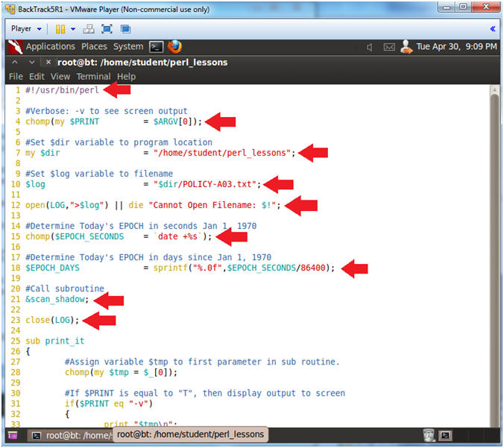Click the Send Ctrl+Alt+Del icon
The image size is (504, 448).
click(x=89, y=29)
